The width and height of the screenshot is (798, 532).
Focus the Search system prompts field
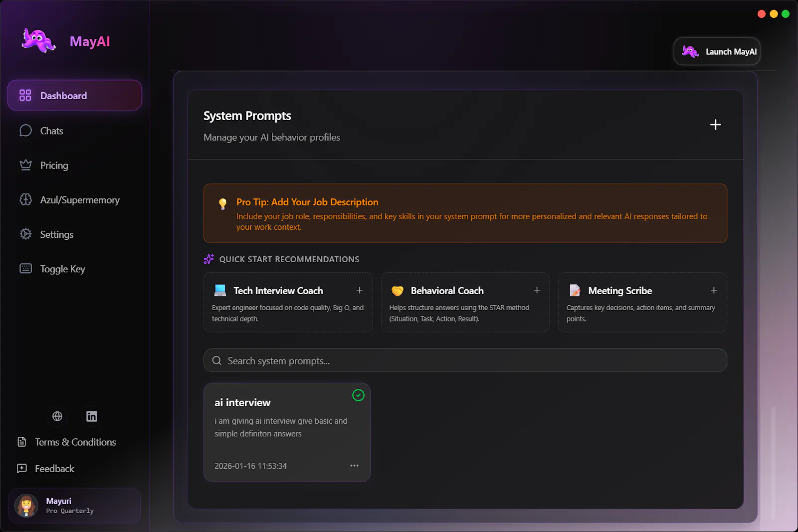point(465,360)
